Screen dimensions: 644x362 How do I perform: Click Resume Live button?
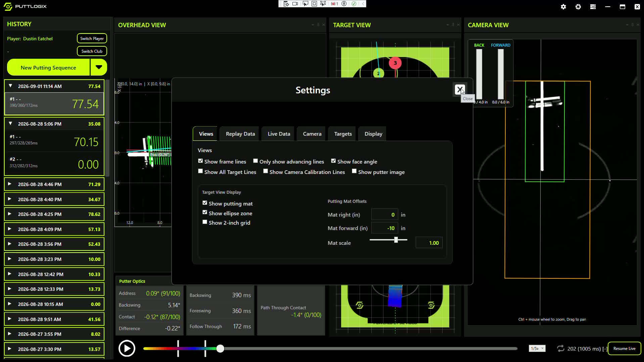(x=624, y=349)
